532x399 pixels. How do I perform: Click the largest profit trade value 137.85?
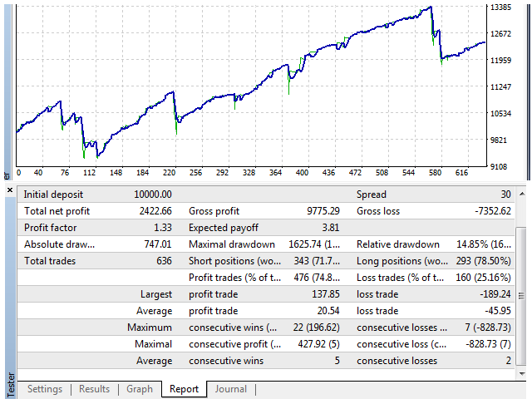[x=326, y=294]
